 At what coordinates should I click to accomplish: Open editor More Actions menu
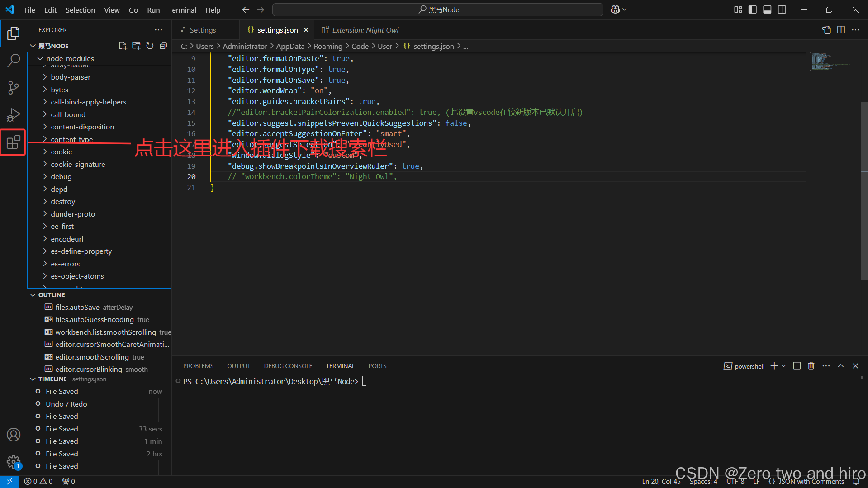click(x=855, y=30)
